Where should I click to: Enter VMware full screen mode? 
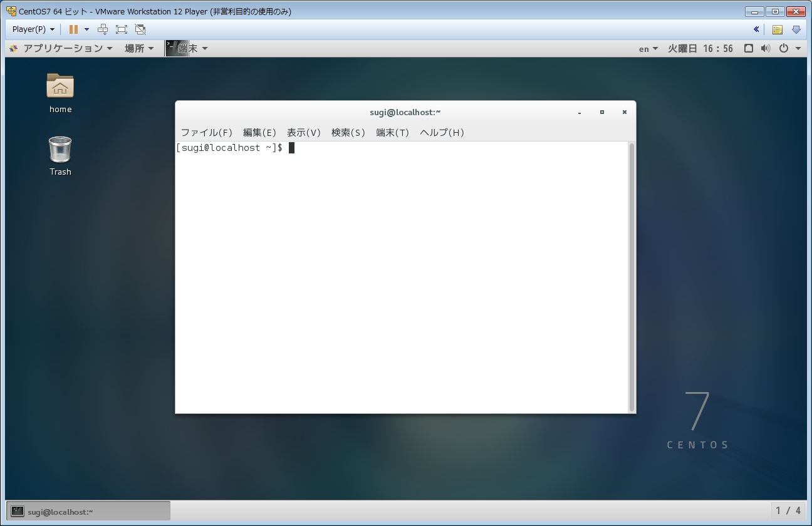[x=122, y=29]
